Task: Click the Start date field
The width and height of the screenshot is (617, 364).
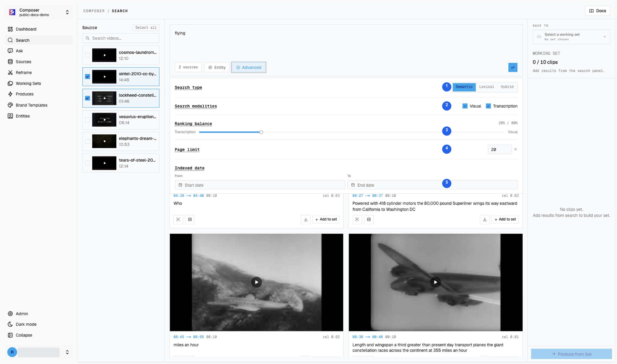Action: (x=260, y=185)
